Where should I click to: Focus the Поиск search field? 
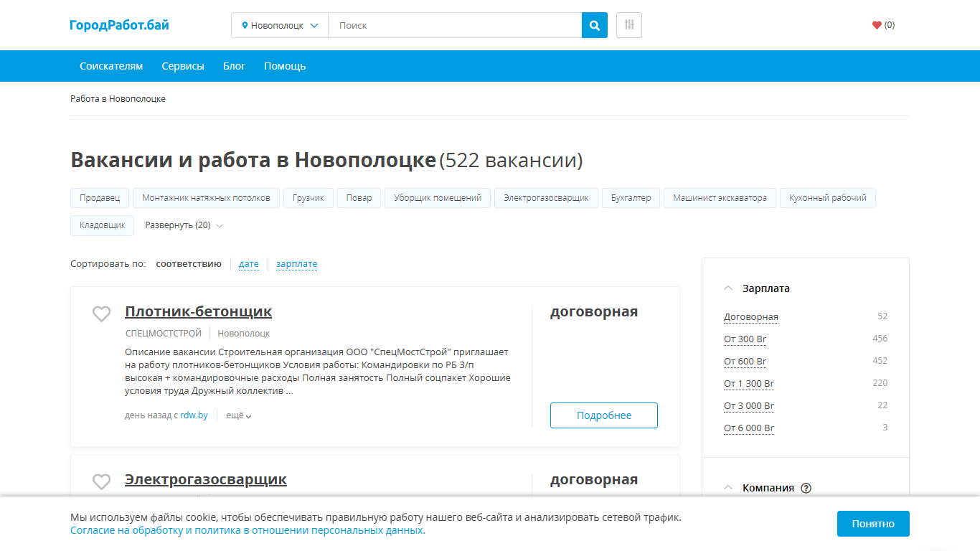[455, 25]
